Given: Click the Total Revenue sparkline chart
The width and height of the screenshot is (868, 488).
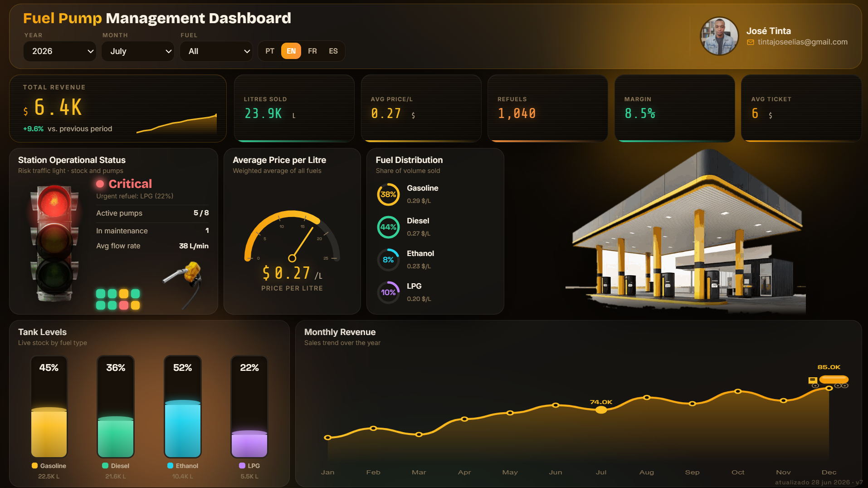Looking at the screenshot, I should pyautogui.click(x=177, y=123).
